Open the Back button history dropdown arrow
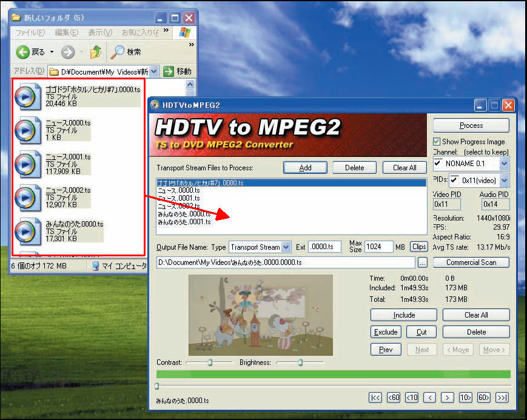This screenshot has height=420, width=527. pyautogui.click(x=52, y=52)
